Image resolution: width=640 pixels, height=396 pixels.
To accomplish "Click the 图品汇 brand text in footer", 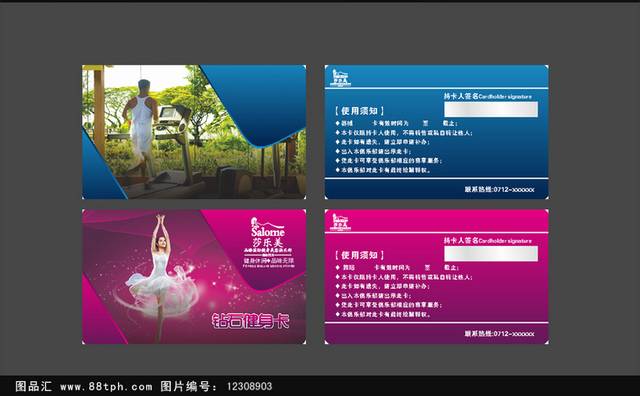I will click(33, 386).
